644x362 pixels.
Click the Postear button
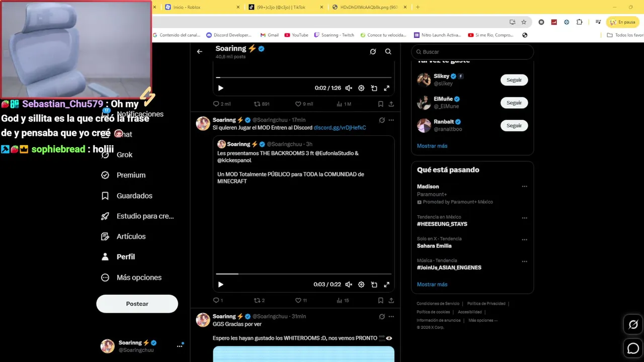[x=137, y=304]
